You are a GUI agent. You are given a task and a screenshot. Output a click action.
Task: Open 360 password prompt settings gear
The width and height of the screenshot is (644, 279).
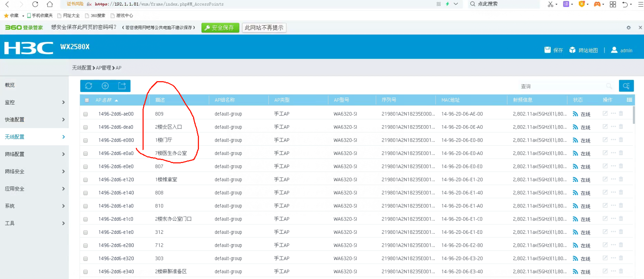click(628, 27)
